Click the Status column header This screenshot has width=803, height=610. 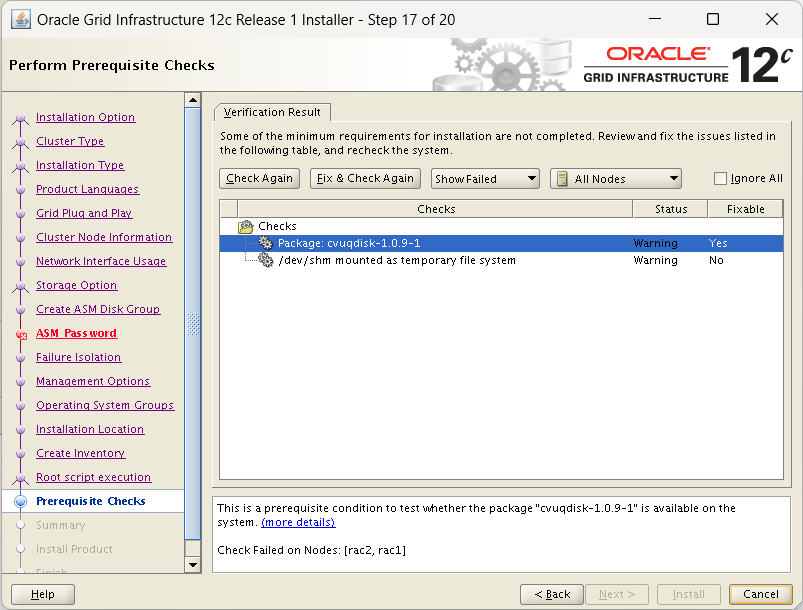click(671, 209)
